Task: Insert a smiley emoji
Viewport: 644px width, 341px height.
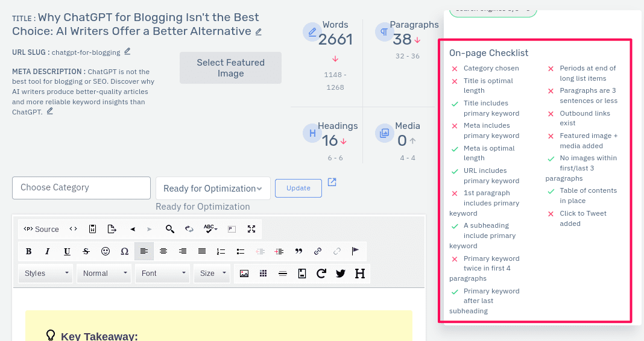Action: pyautogui.click(x=106, y=251)
